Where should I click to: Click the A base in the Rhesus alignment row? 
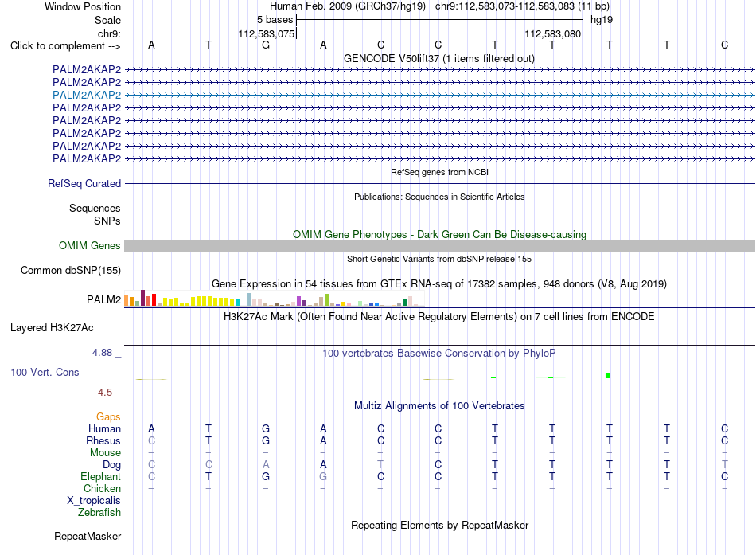[323, 440]
